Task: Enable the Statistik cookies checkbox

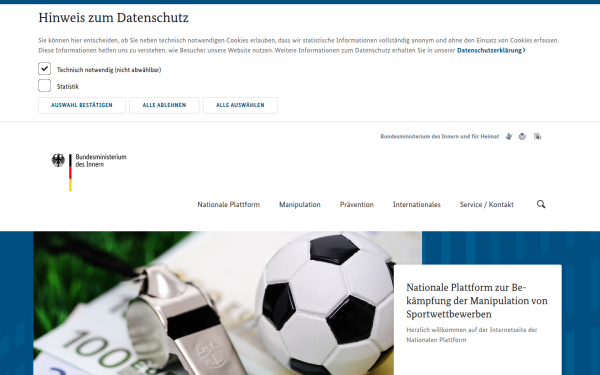Action: coord(44,86)
